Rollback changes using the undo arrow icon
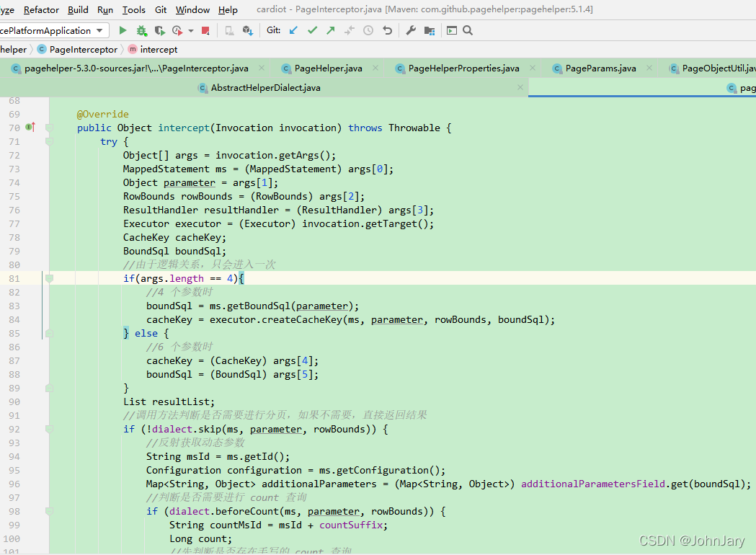Viewport: 756px width, 555px height. 388,30
